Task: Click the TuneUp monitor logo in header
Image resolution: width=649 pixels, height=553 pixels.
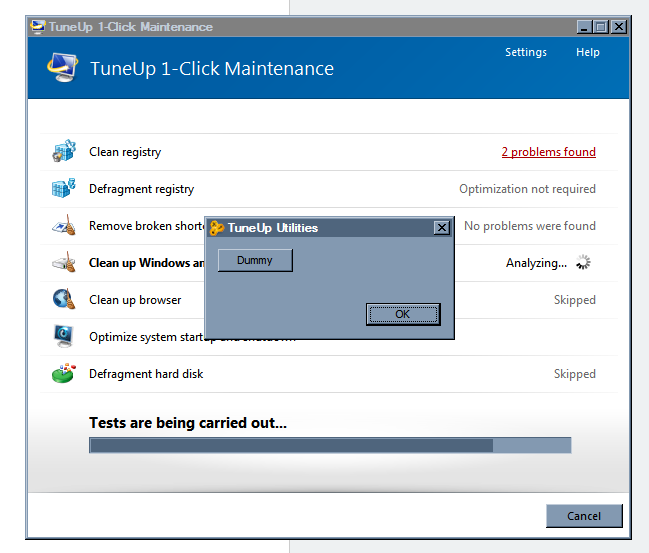Action: click(x=62, y=68)
